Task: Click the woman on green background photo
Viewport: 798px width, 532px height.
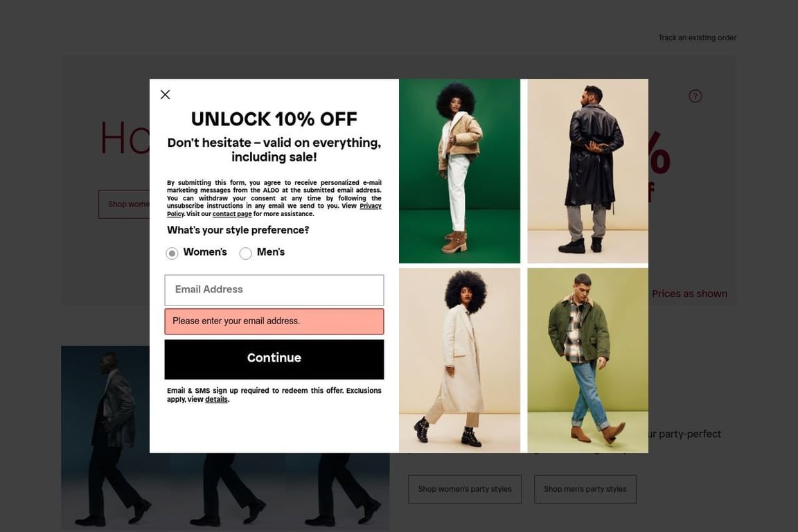Action: 459,171
